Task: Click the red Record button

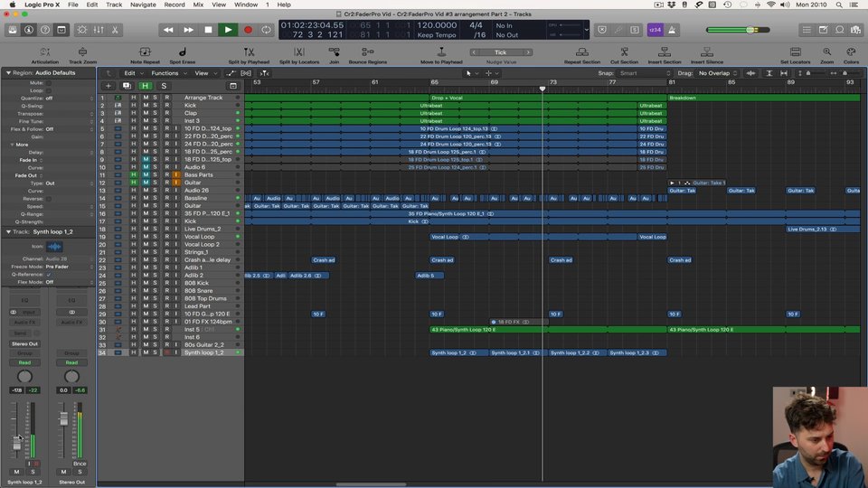Action: [x=248, y=30]
